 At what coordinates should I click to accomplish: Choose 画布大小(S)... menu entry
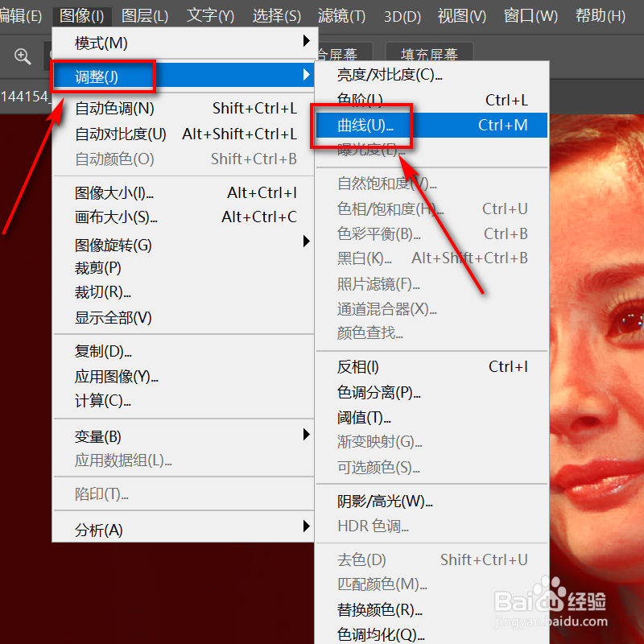[x=184, y=217]
